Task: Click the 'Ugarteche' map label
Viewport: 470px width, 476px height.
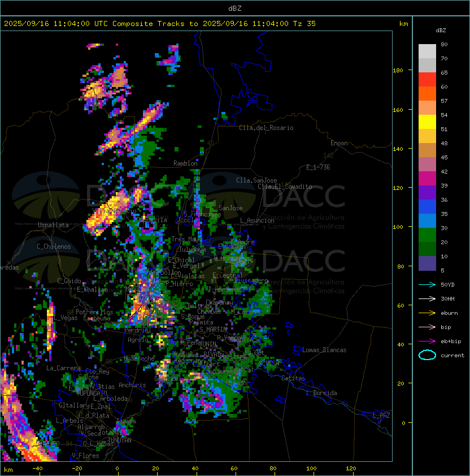Action: [x=139, y=358]
